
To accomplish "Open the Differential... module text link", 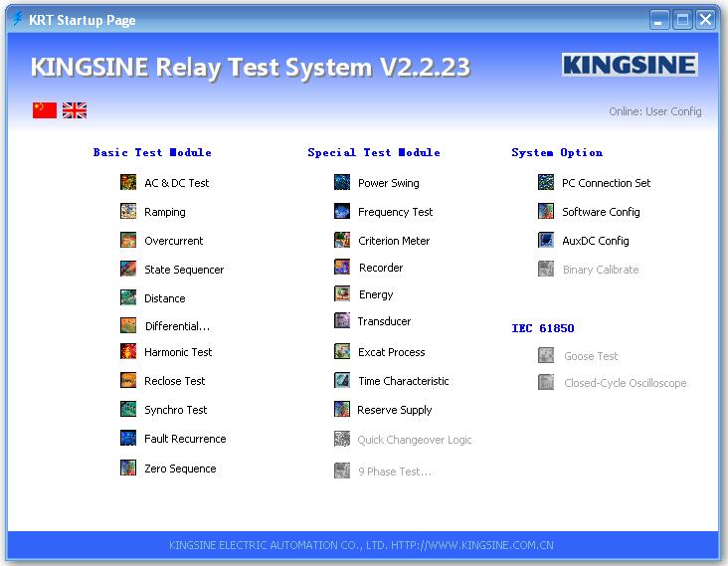I will (177, 326).
